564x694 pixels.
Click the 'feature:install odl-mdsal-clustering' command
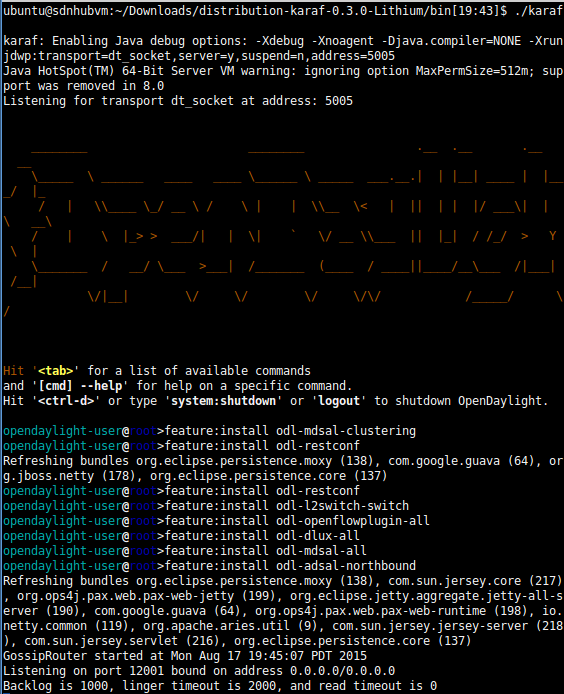click(x=290, y=431)
